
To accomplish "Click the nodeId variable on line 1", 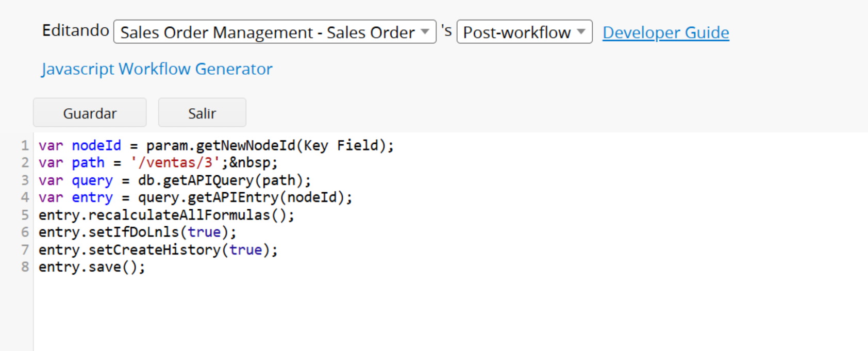I will [96, 146].
